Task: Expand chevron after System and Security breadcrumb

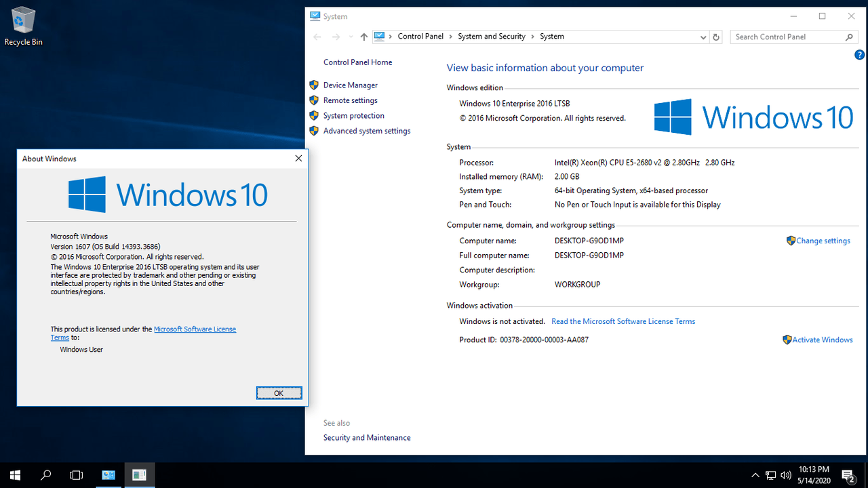Action: click(x=532, y=37)
